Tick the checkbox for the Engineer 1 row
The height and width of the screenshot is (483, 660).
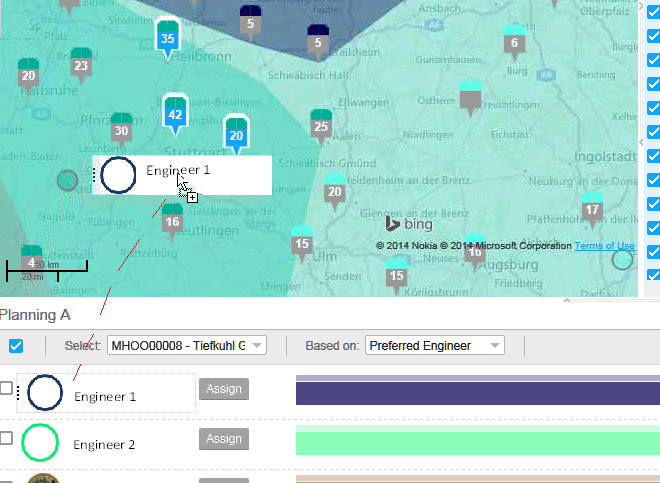(7, 388)
